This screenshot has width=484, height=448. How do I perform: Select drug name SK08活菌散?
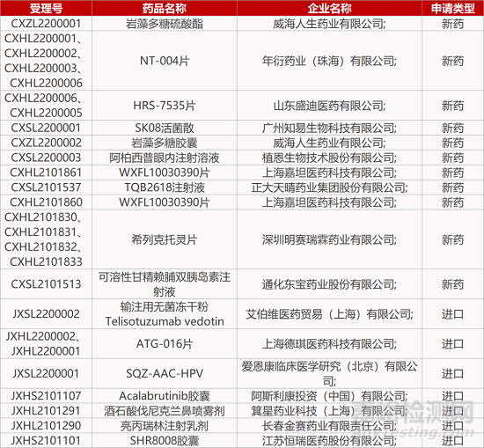(165, 128)
